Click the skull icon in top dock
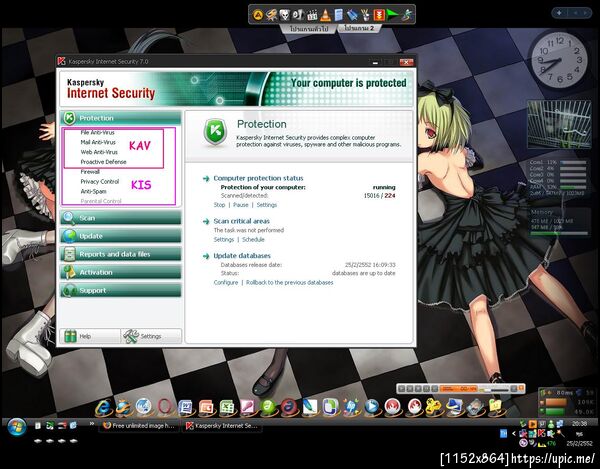The image size is (600, 469). (x=285, y=15)
